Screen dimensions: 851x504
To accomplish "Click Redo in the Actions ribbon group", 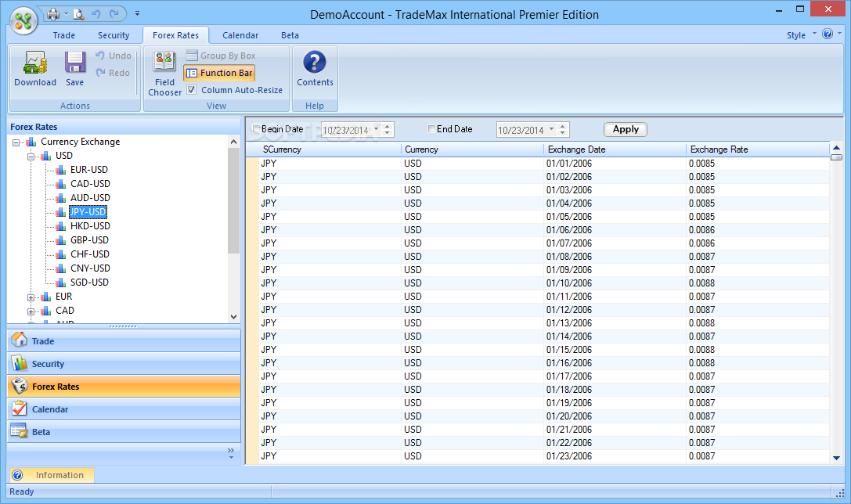I will [x=114, y=73].
